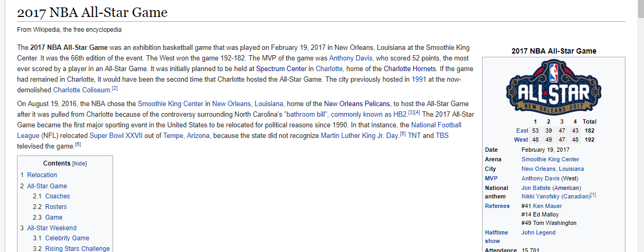Open the All-Star Game logo image
This screenshot has height=252, width=644.
(554, 88)
